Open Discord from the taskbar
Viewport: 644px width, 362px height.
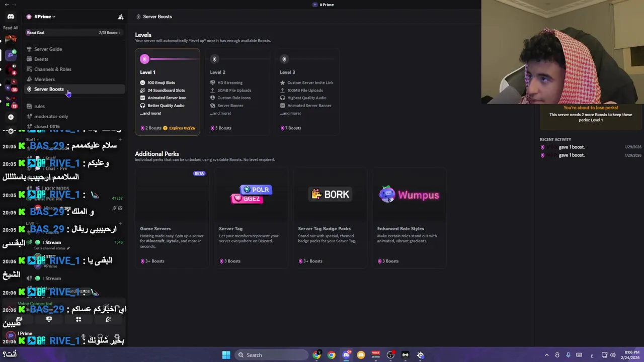pos(346,355)
